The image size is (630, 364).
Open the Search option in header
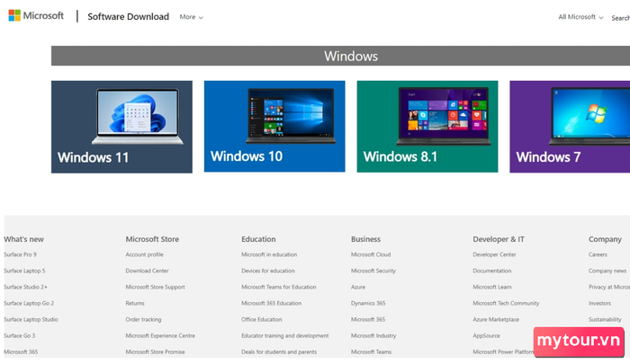620,18
